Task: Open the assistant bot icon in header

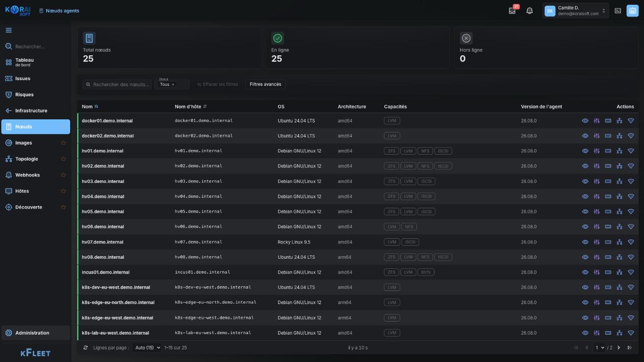Action: click(x=633, y=11)
